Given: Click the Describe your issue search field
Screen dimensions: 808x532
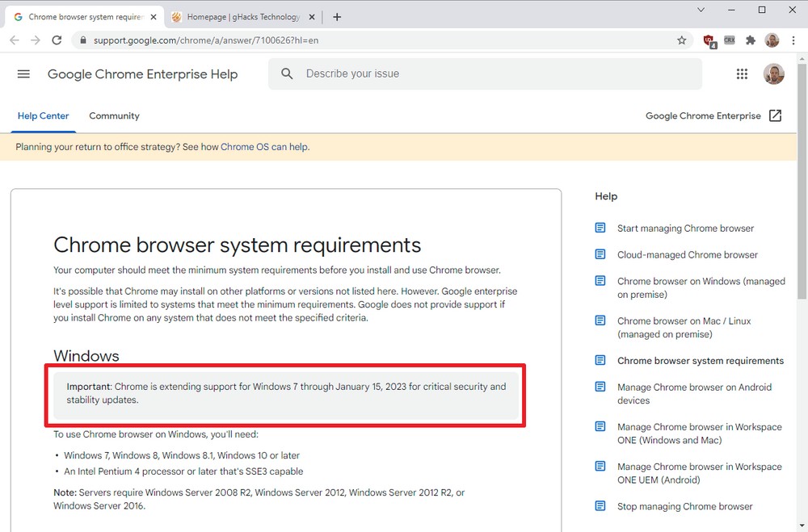Looking at the screenshot, I should (493, 74).
